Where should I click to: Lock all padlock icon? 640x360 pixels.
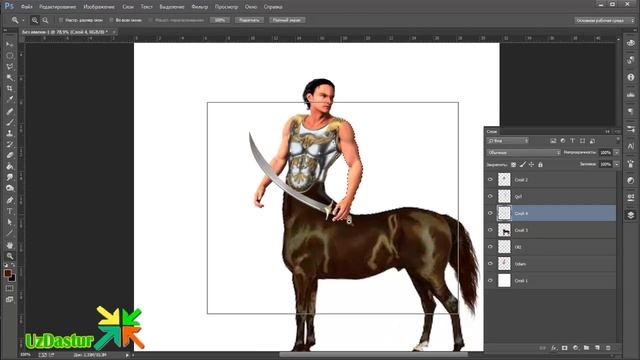540,164
